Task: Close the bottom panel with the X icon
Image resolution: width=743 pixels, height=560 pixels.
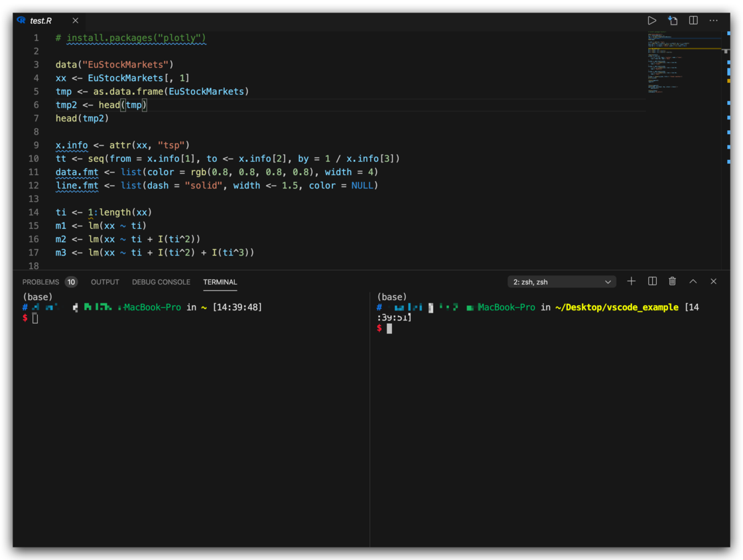Action: tap(714, 281)
